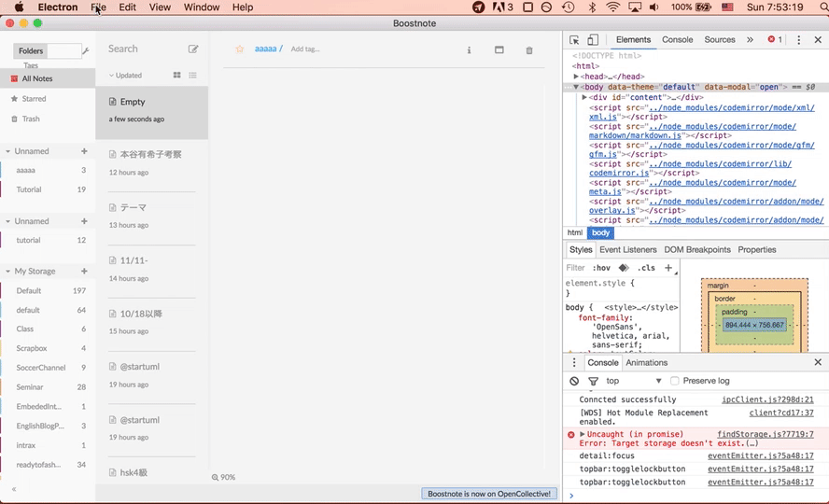Collapse the body element node
Image resolution: width=829 pixels, height=504 pixels.
point(576,87)
